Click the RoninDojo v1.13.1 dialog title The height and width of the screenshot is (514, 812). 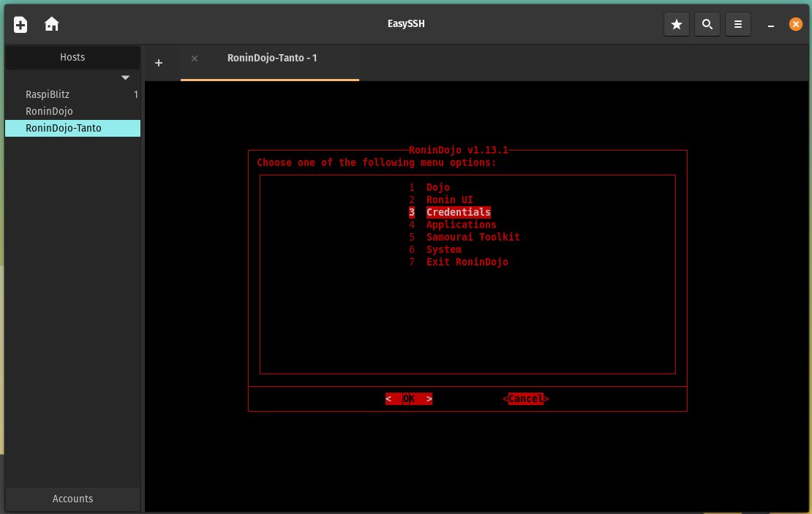(x=458, y=150)
